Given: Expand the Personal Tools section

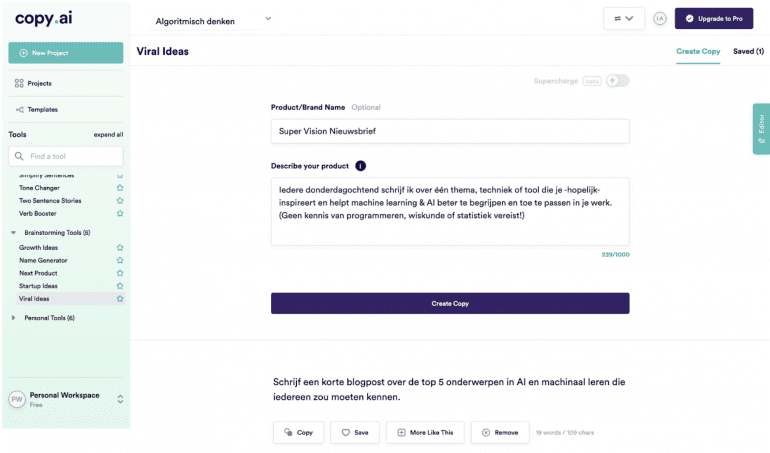Looking at the screenshot, I should click(13, 318).
